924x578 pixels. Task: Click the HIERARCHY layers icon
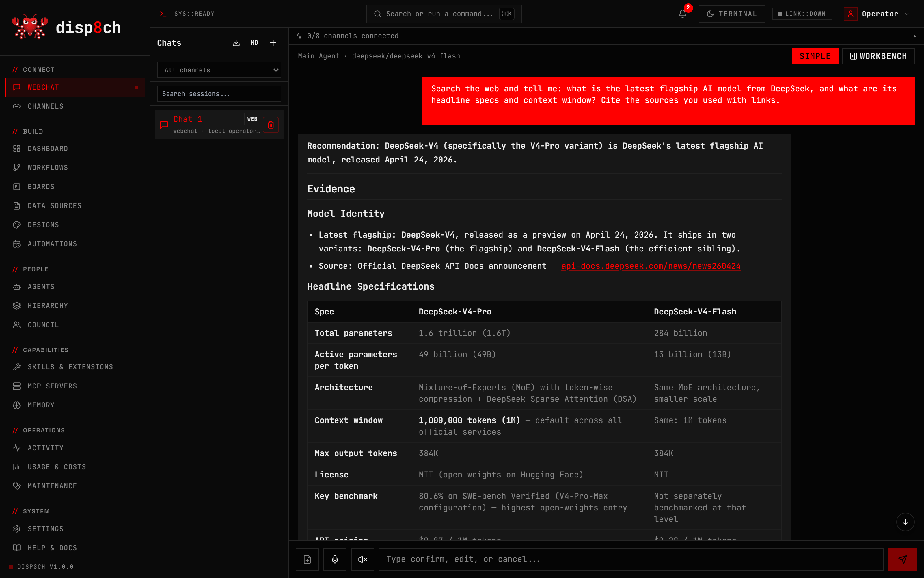[x=17, y=306]
